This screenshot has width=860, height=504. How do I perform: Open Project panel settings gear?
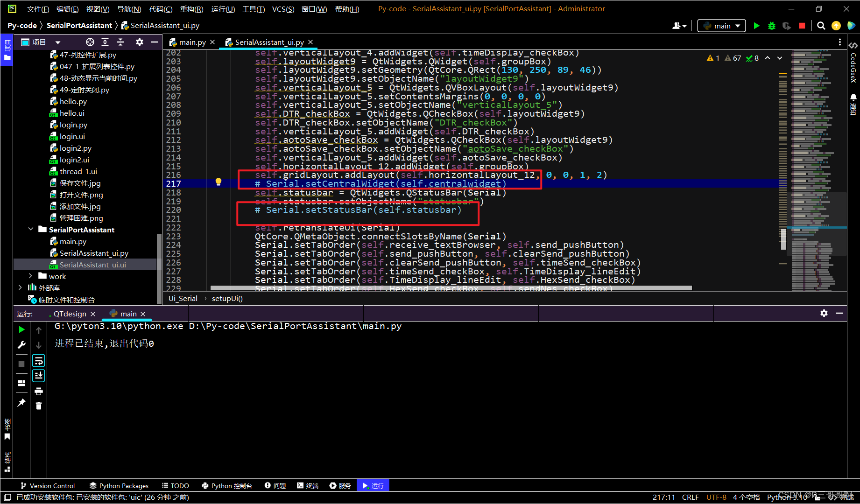(139, 42)
